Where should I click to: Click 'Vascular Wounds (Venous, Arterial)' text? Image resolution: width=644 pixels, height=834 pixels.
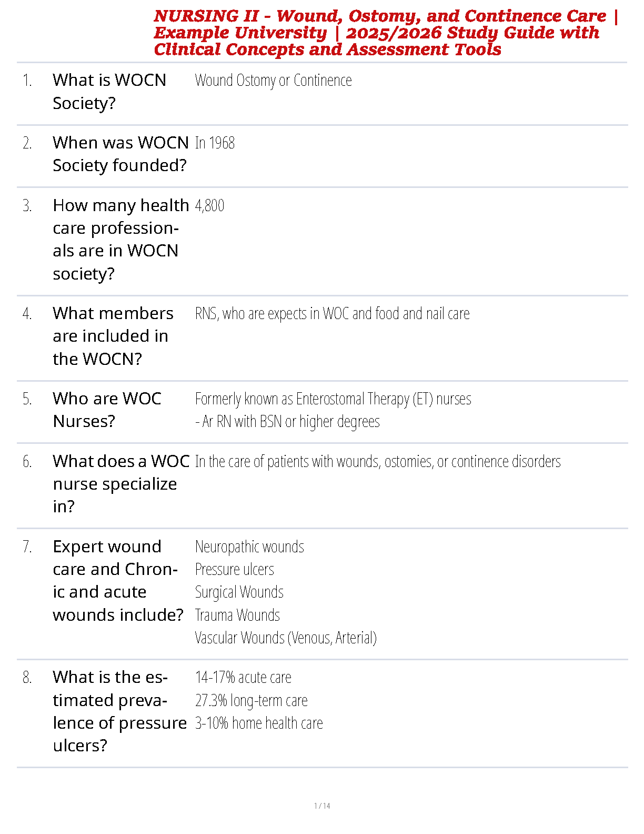pos(286,638)
